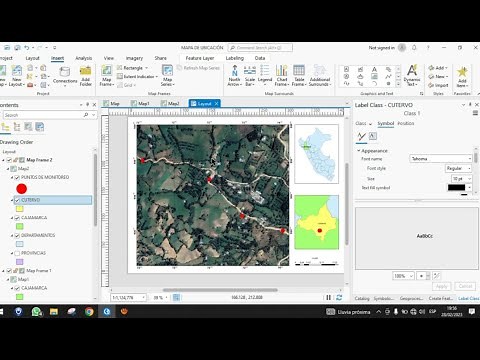Click the Apply button
The image size is (480, 360).
442,286
